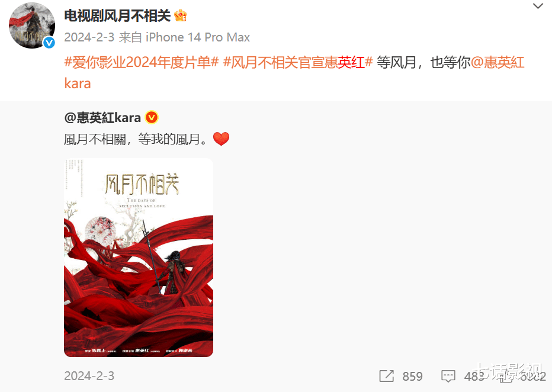View the 风月不相关 red poster image

139,258
